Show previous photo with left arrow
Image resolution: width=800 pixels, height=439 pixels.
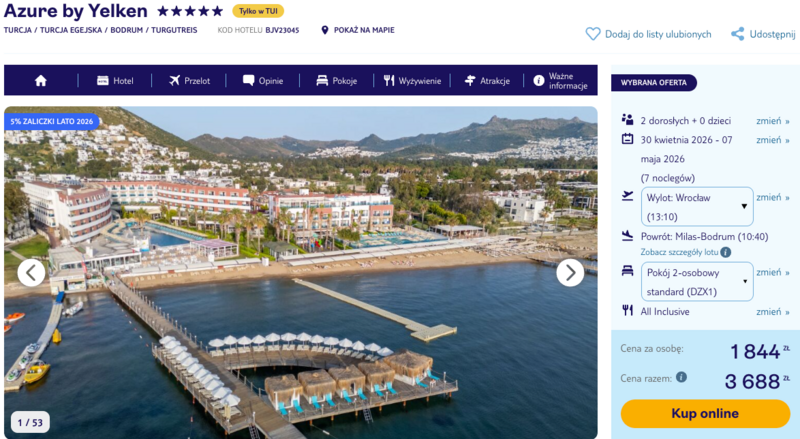coord(31,272)
